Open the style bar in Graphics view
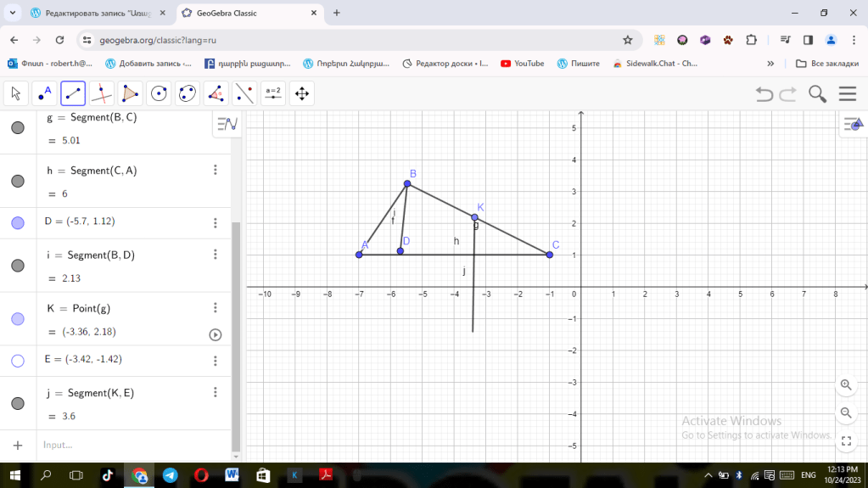Image resolution: width=868 pixels, height=488 pixels. [x=852, y=125]
